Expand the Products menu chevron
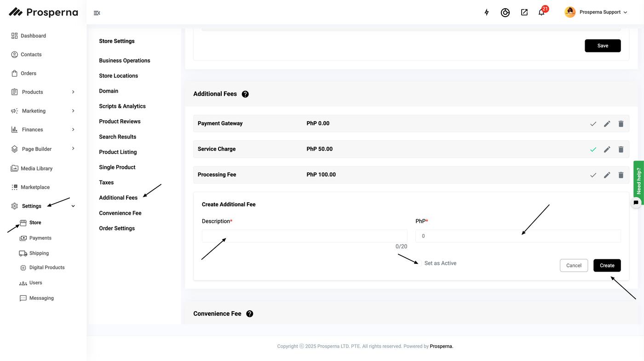The width and height of the screenshot is (644, 361). click(73, 92)
